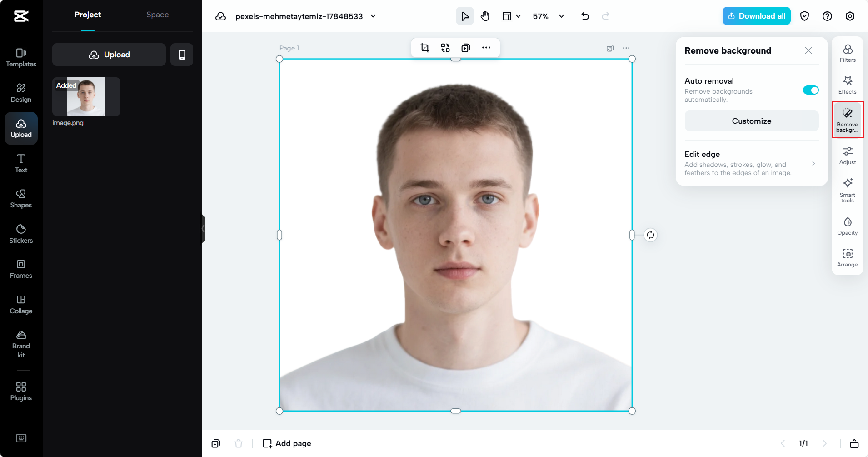868x457 pixels.
Task: Click the replace image icon in floating toolbar
Action: coord(445,48)
